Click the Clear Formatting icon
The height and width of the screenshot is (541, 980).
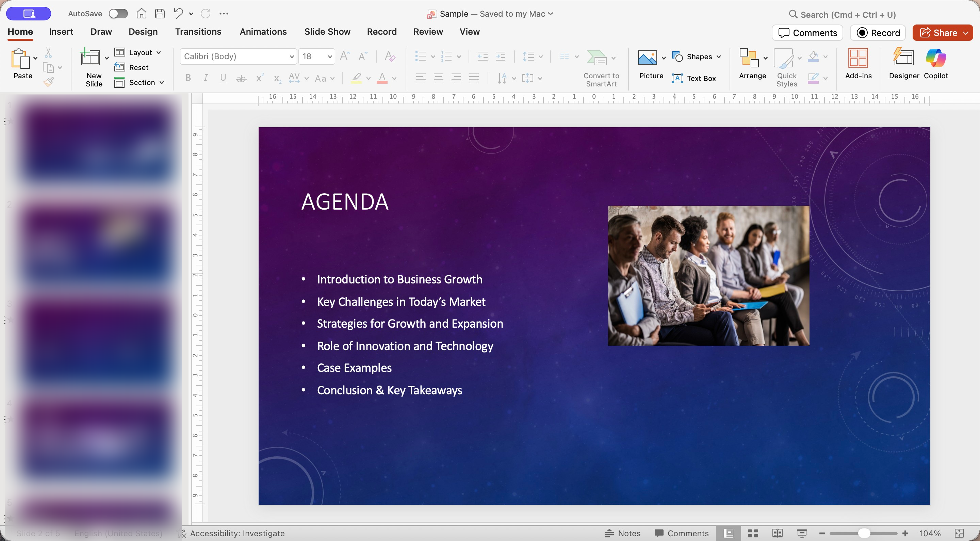tap(390, 56)
